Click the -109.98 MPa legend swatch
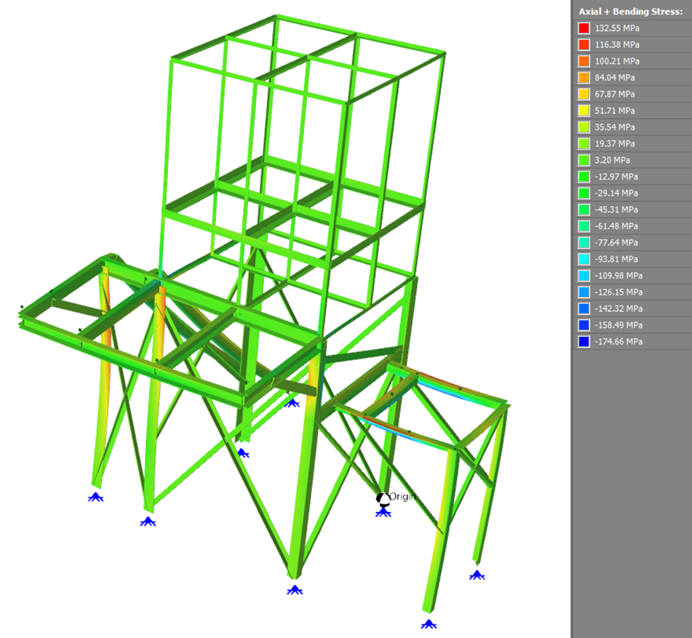The height and width of the screenshot is (638, 692). pos(584,276)
